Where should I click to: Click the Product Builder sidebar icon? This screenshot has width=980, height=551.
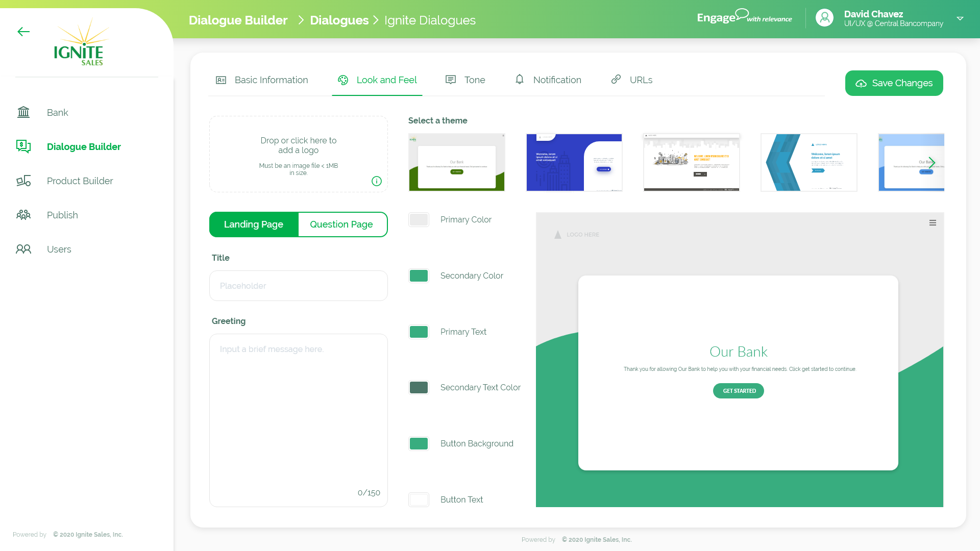coord(23,181)
